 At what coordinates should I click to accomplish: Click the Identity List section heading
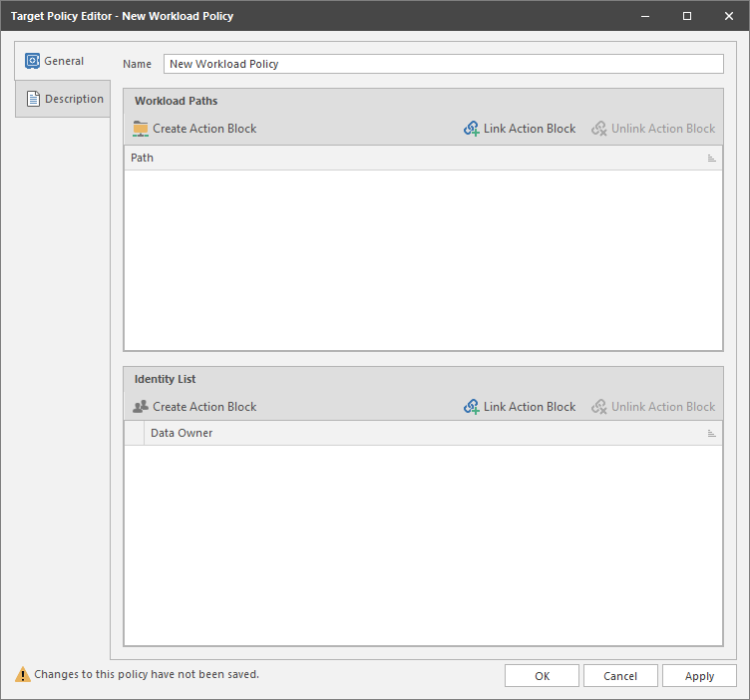coord(165,379)
